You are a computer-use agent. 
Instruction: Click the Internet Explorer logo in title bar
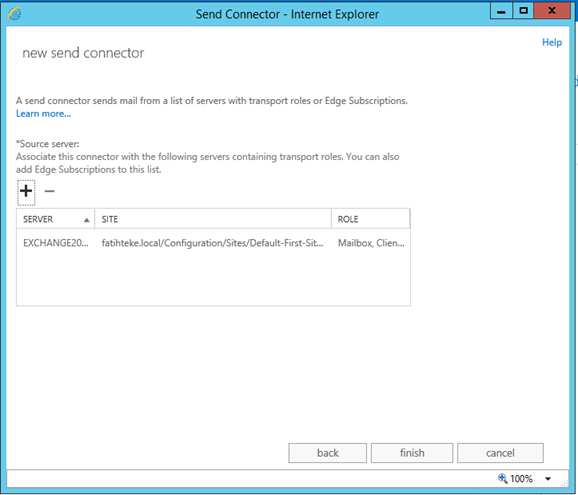[14, 14]
